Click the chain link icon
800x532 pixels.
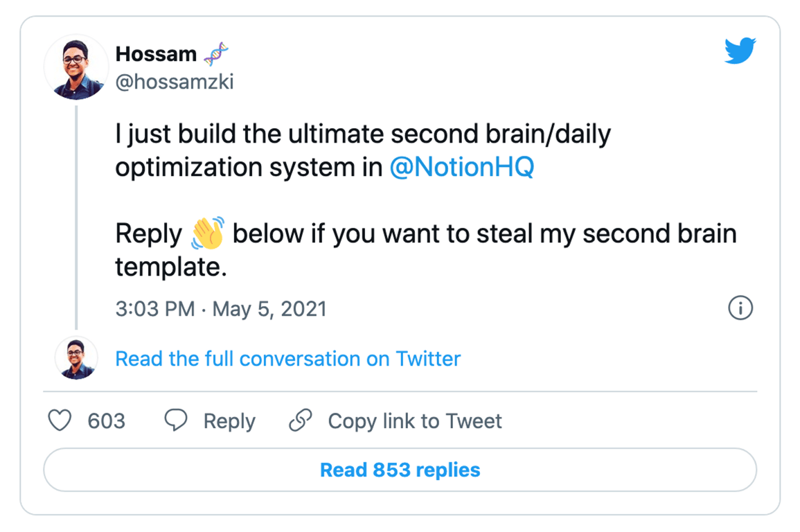[301, 420]
